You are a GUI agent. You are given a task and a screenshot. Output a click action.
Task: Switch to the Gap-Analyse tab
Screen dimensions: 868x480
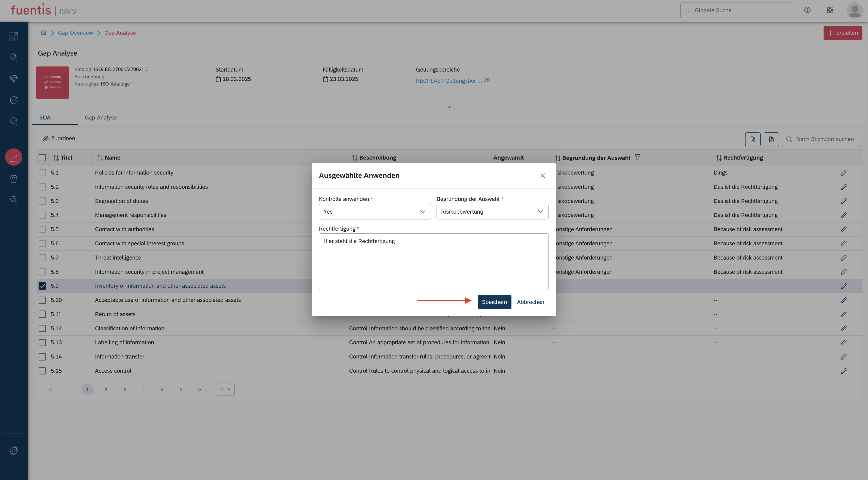(100, 117)
